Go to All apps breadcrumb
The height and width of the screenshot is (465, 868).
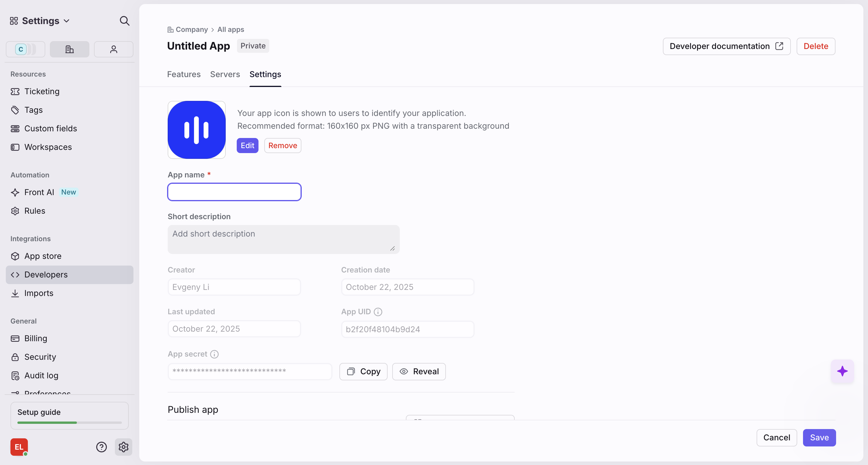pos(230,30)
